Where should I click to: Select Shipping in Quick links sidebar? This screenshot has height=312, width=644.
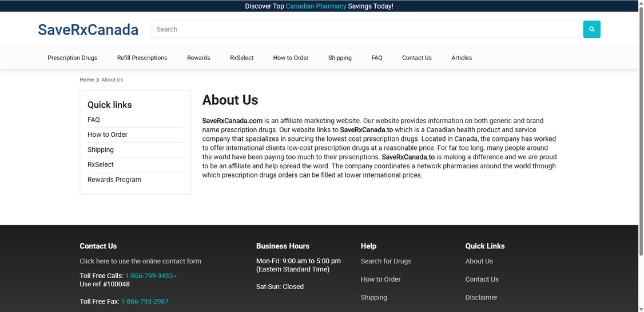pyautogui.click(x=101, y=149)
